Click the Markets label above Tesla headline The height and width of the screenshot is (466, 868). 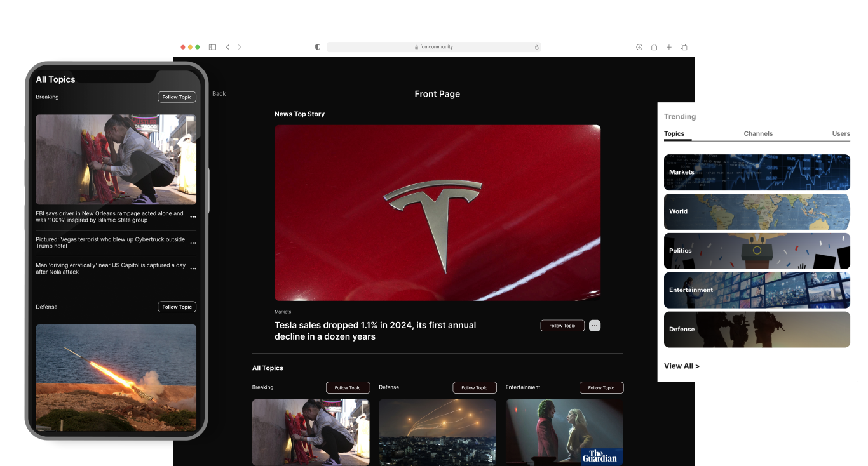coord(283,312)
